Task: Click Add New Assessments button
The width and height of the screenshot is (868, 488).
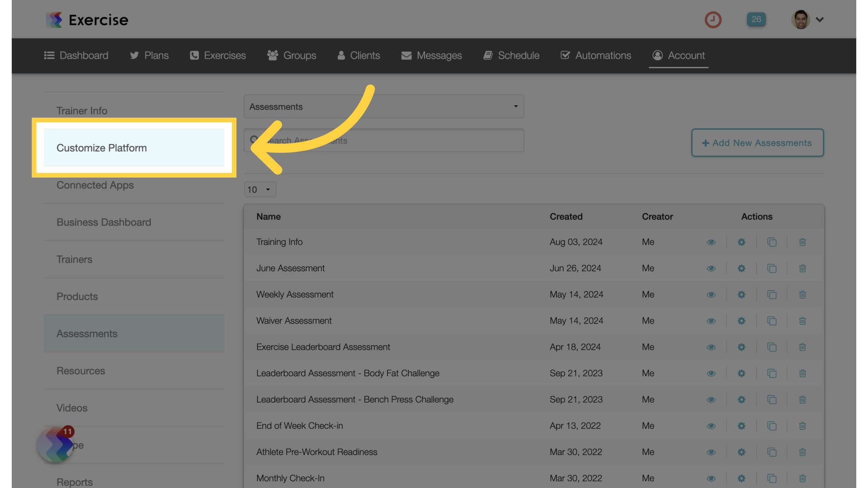Action: [757, 143]
